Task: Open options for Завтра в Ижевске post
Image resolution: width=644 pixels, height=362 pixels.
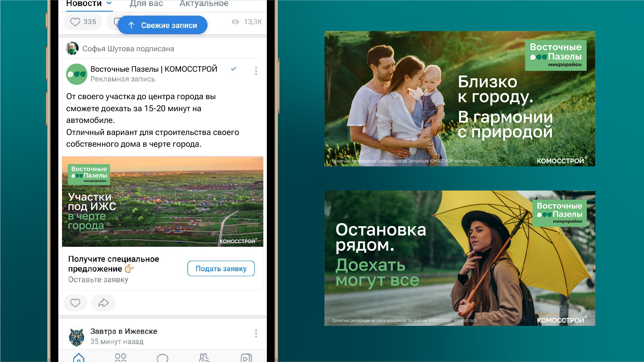Action: pos(256,333)
